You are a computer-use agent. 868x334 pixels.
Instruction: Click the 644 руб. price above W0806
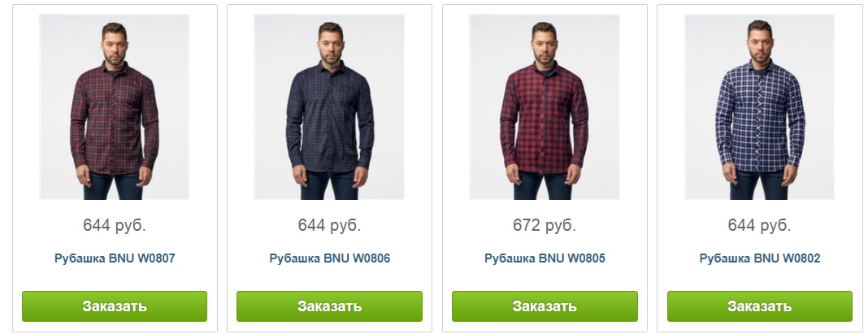(329, 225)
